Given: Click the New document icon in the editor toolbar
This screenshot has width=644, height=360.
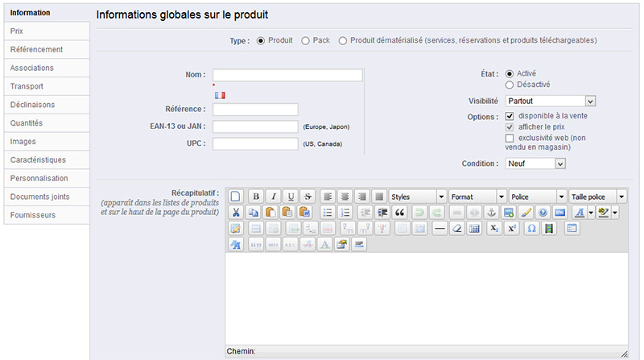Looking at the screenshot, I should 235,197.
